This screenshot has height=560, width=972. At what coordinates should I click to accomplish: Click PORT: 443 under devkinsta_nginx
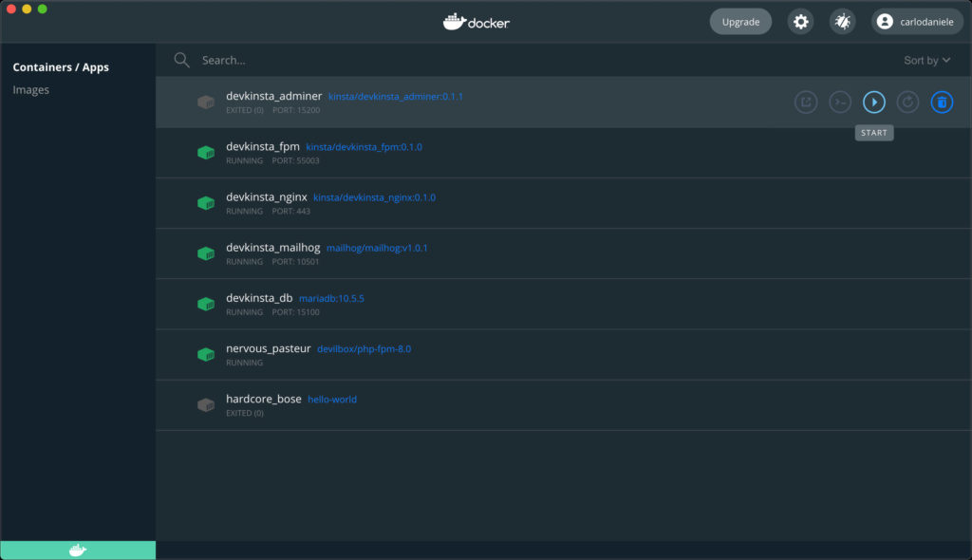[290, 212]
